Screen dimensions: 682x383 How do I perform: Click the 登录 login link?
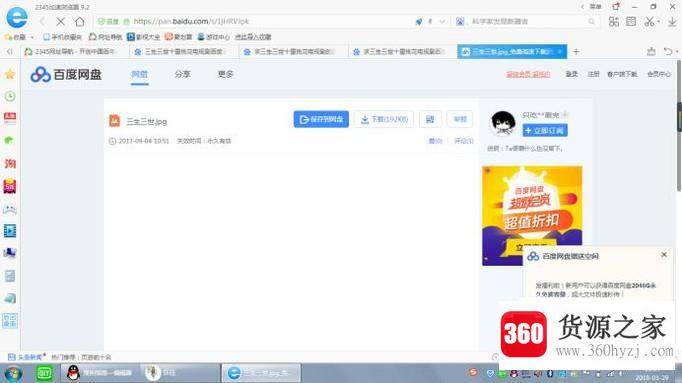point(572,74)
